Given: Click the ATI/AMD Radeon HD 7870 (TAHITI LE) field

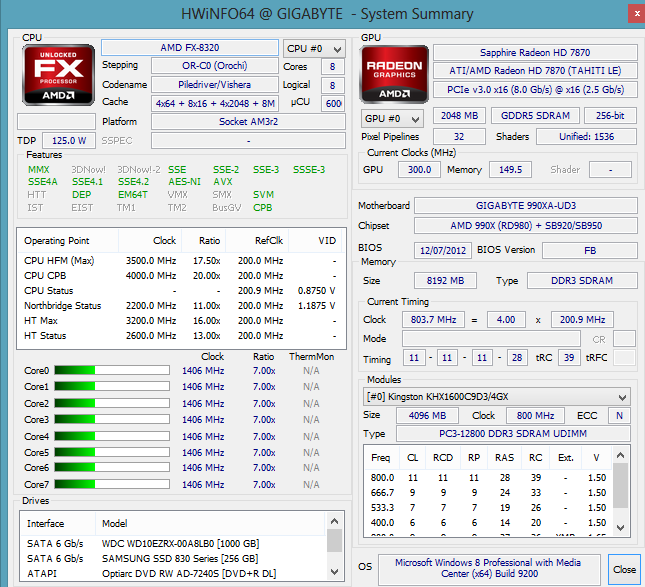Looking at the screenshot, I should (x=535, y=71).
